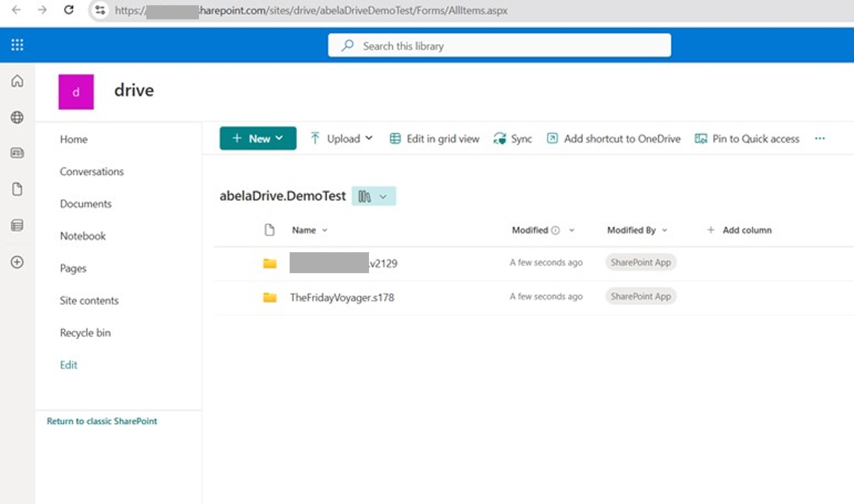854x504 pixels.
Task: Open Conversations in site navigation
Action: pos(92,171)
